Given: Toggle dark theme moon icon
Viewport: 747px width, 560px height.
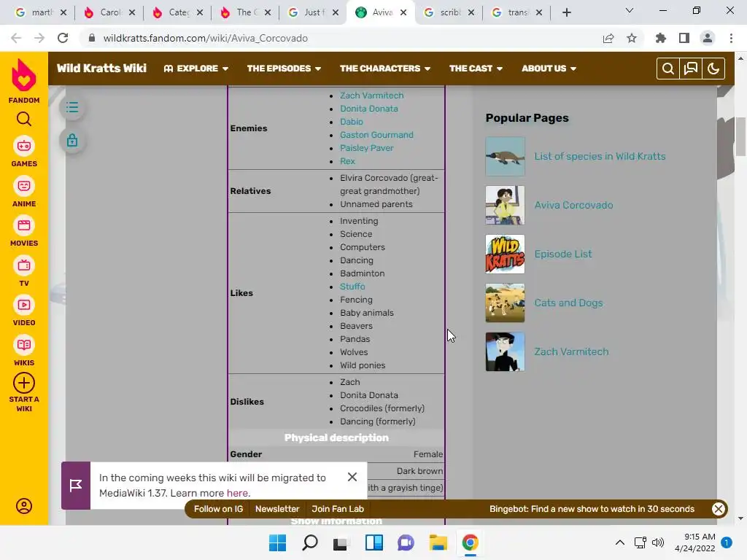Looking at the screenshot, I should [x=713, y=69].
